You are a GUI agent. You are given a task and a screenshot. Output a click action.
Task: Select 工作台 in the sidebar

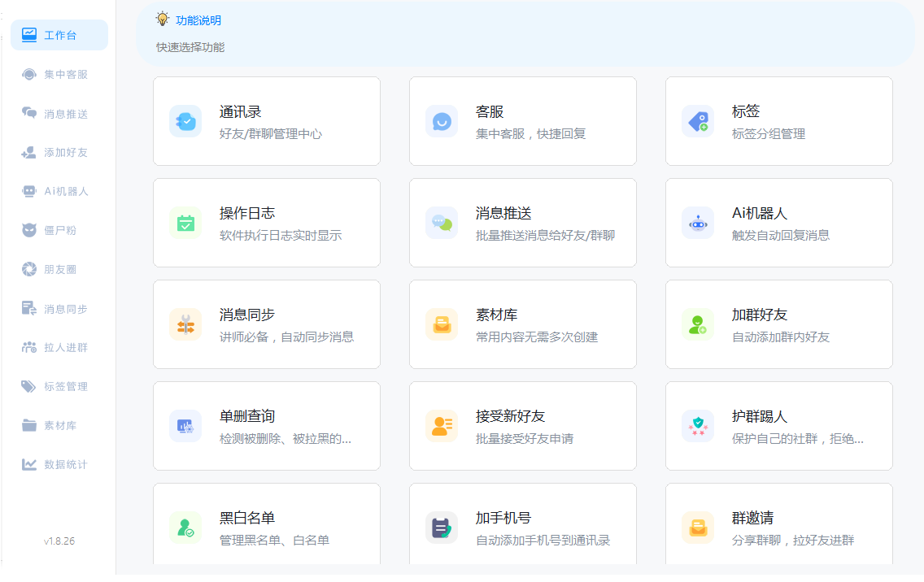coord(59,34)
